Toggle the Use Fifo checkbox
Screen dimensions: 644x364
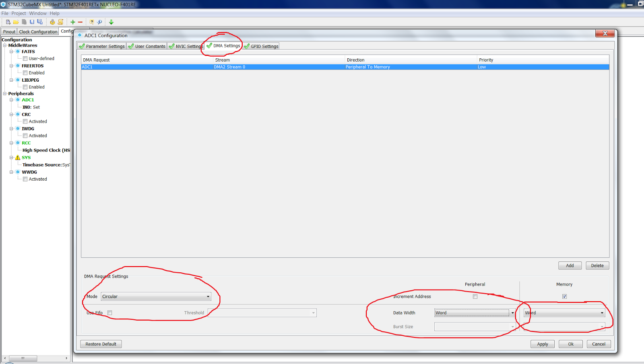pos(110,313)
